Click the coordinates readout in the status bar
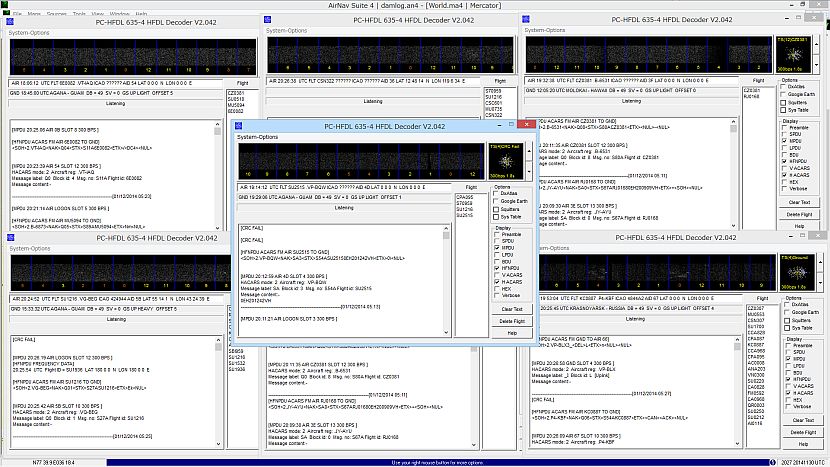The image size is (830, 467). tap(53, 463)
